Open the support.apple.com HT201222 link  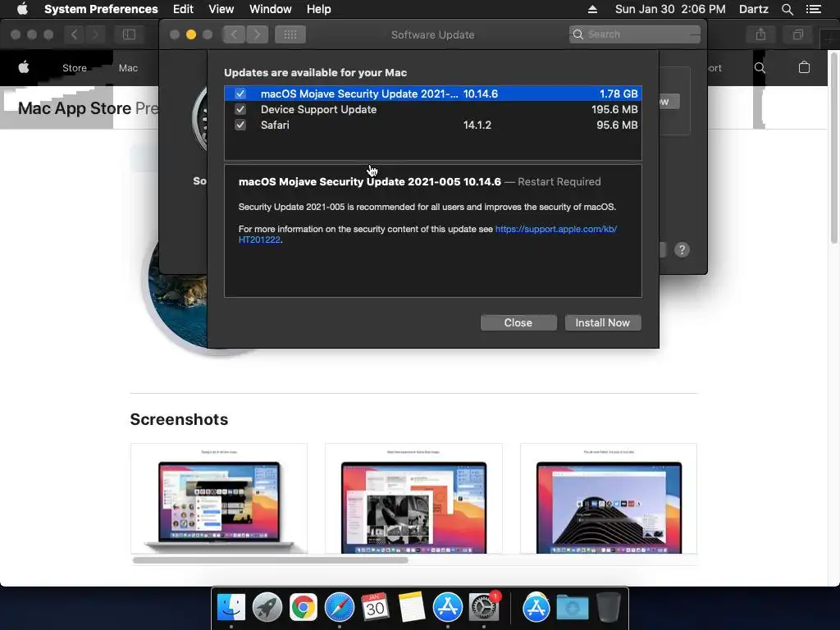(x=555, y=230)
